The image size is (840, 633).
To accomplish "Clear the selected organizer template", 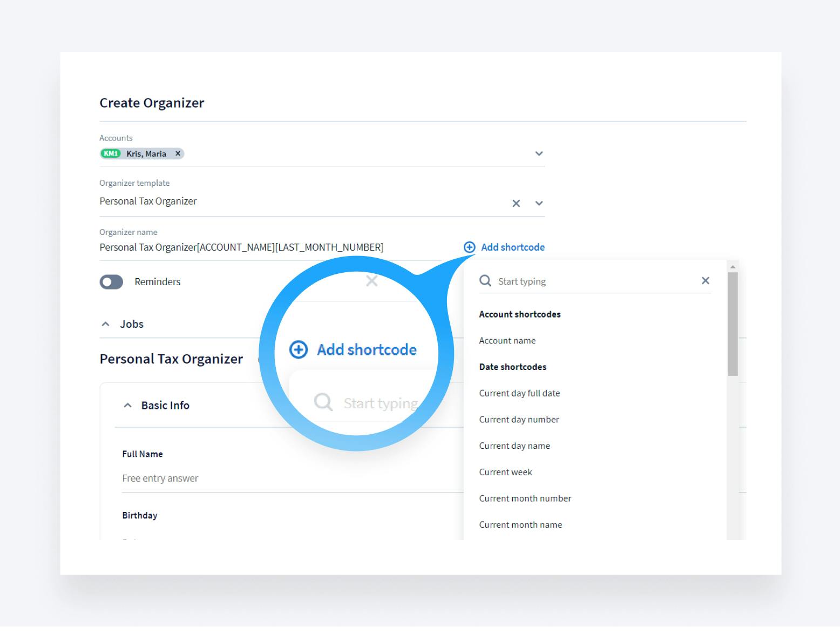I will coord(516,203).
